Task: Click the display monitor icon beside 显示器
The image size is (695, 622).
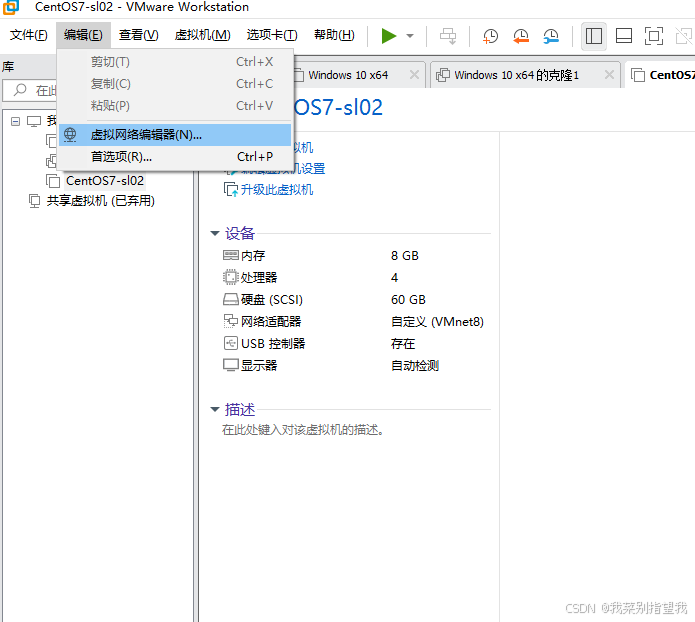Action: [x=230, y=365]
